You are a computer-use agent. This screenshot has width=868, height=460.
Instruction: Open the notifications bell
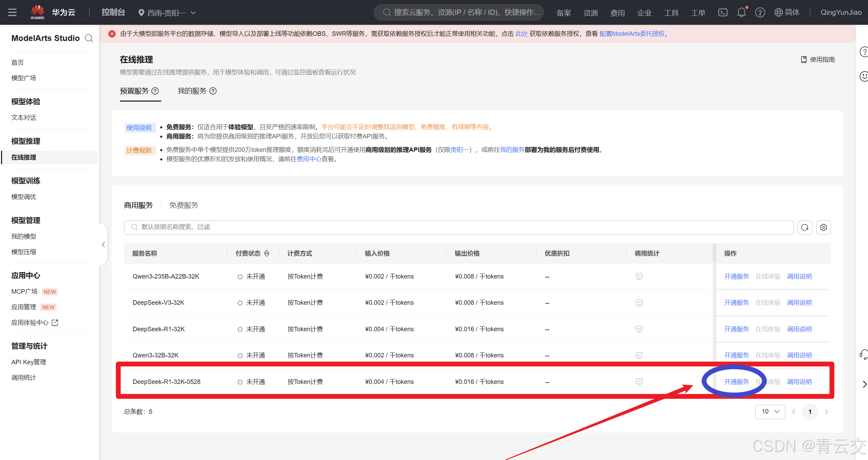pos(741,13)
